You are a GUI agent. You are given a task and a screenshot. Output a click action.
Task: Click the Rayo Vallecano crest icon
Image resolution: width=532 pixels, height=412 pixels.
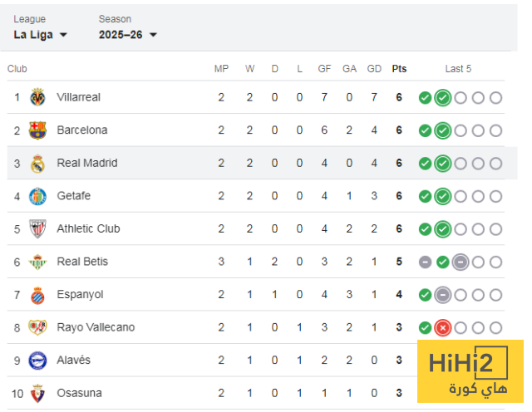tap(37, 327)
